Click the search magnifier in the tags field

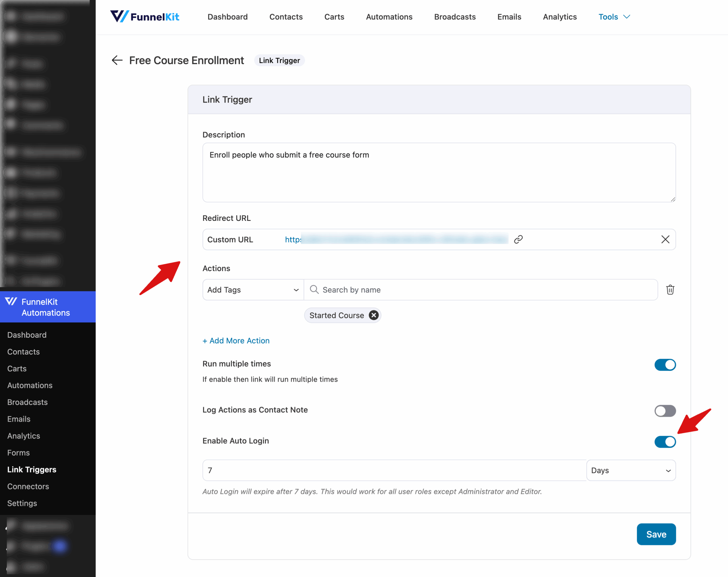[314, 290]
